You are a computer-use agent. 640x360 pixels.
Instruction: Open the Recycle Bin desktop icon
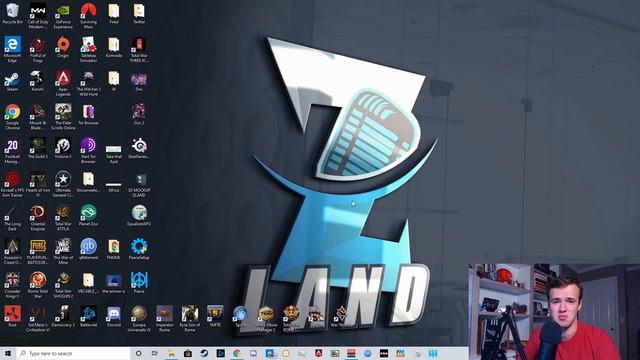click(x=13, y=13)
